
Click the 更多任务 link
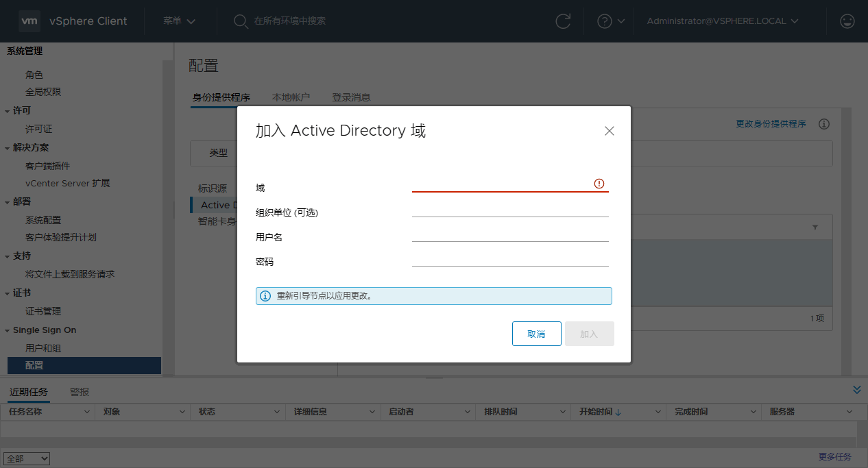(x=834, y=457)
